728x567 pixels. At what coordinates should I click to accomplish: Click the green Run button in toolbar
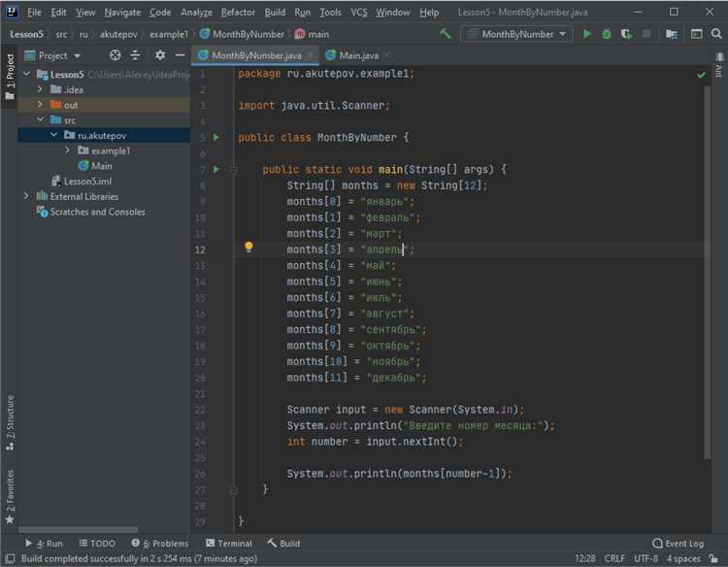(x=586, y=34)
